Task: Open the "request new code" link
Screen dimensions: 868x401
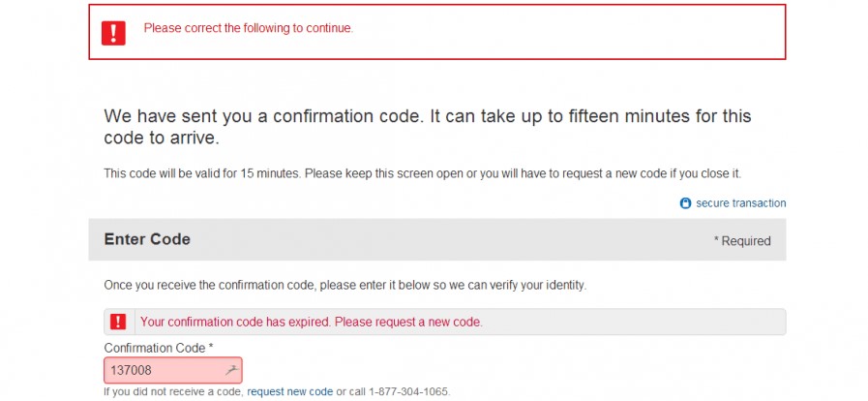Action: click(x=289, y=391)
